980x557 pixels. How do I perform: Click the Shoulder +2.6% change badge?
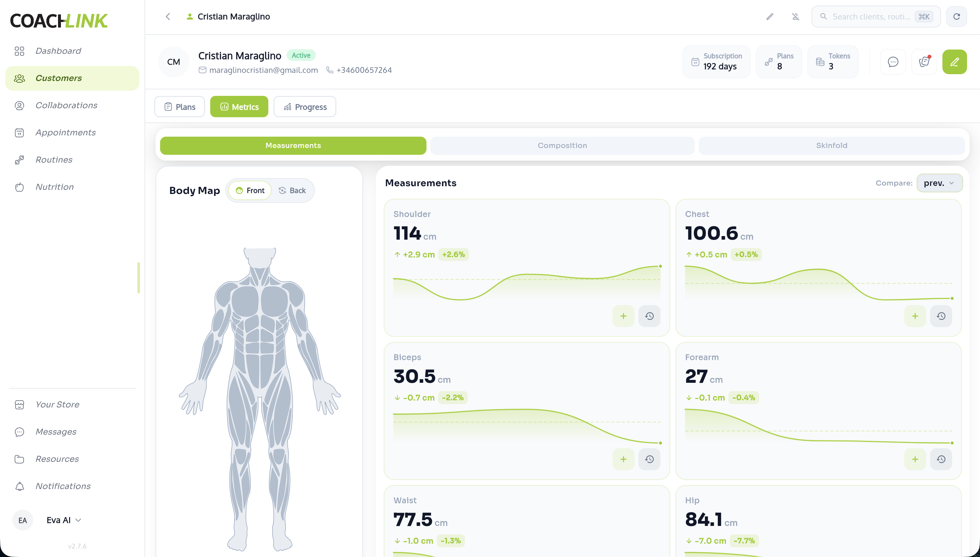tap(454, 255)
